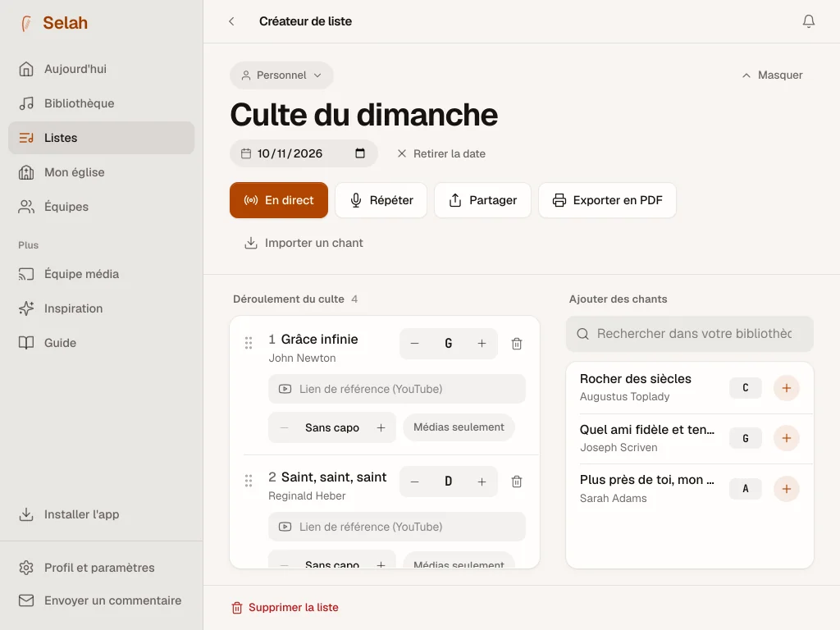Select Listes in sidebar

click(101, 138)
